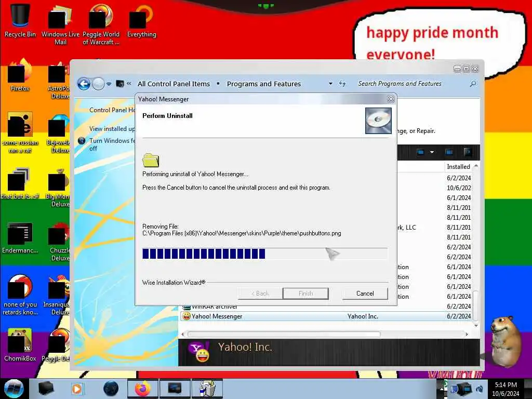Click the vertical scrollbar of programs list
Viewport: 532px width, 399px height.
click(x=476, y=305)
